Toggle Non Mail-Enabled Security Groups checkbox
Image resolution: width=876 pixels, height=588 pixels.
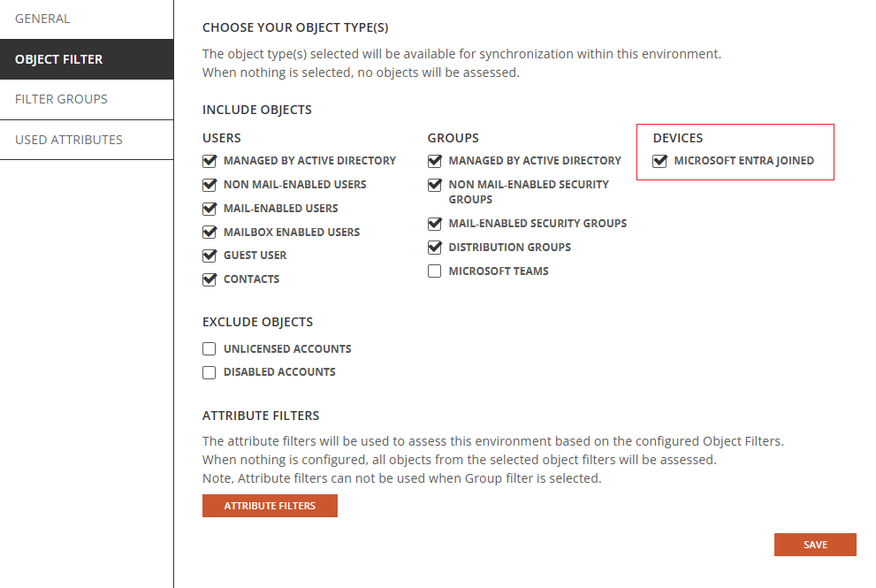pyautogui.click(x=435, y=185)
